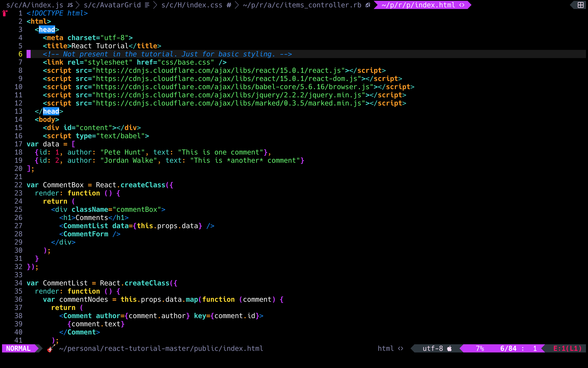Viewport: 588px width, 368px height.
Task: Click the 7% scroll position indicator
Action: click(x=480, y=348)
